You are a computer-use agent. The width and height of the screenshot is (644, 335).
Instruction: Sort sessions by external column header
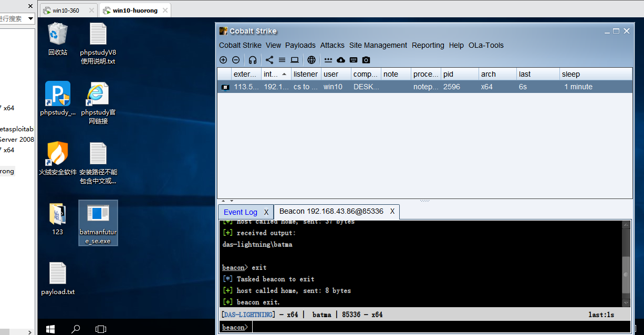coord(246,74)
